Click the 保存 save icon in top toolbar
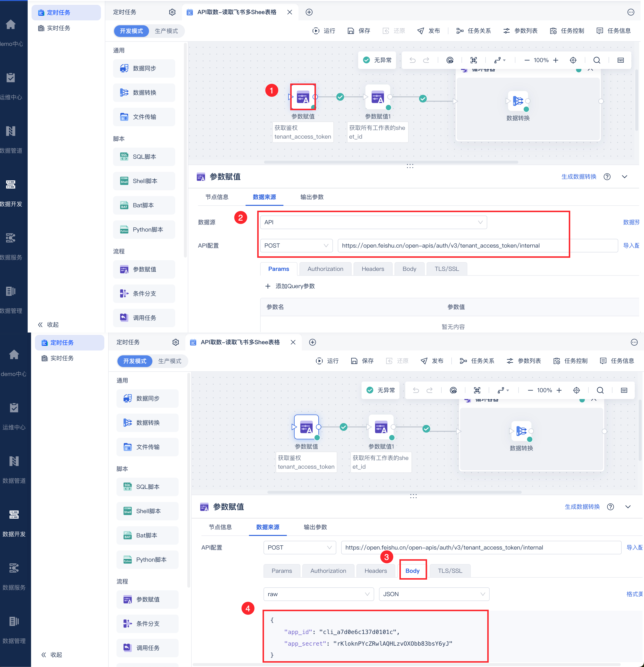 [x=350, y=31]
